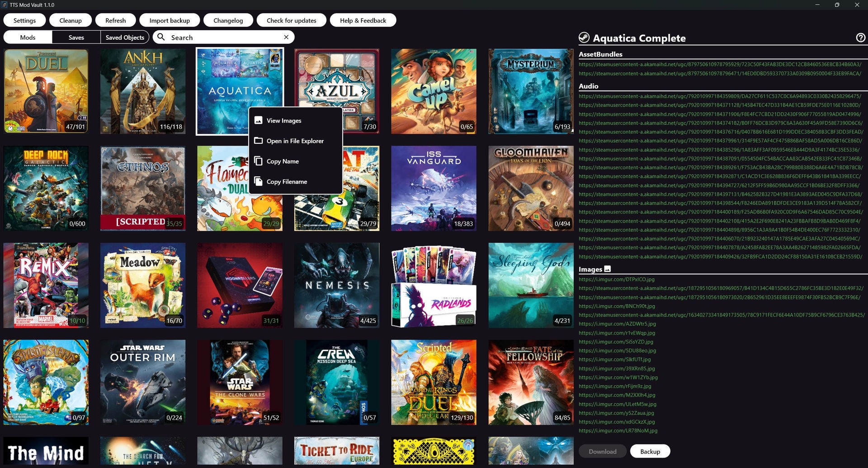Choose Copy Name from context menu

(296, 161)
